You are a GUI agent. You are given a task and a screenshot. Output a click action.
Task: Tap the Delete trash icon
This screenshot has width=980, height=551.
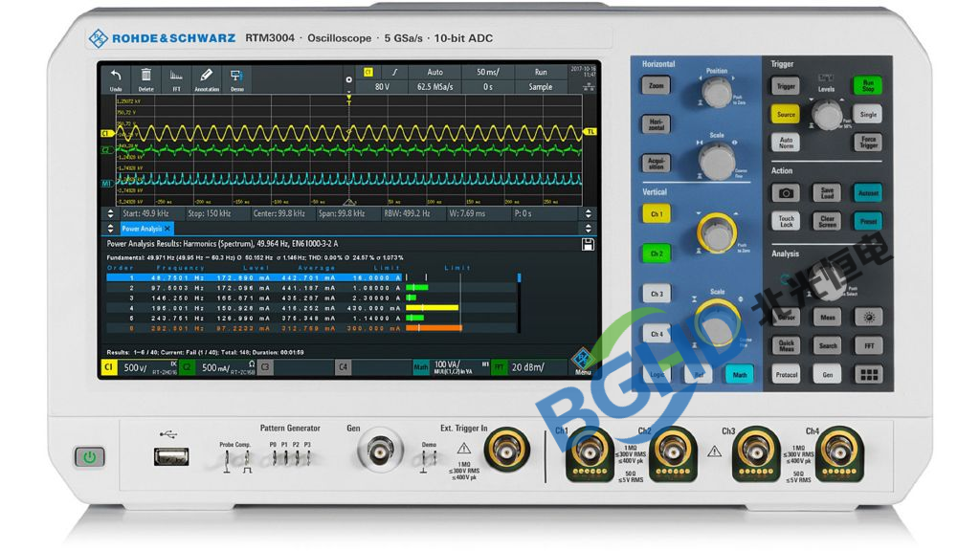(x=145, y=79)
